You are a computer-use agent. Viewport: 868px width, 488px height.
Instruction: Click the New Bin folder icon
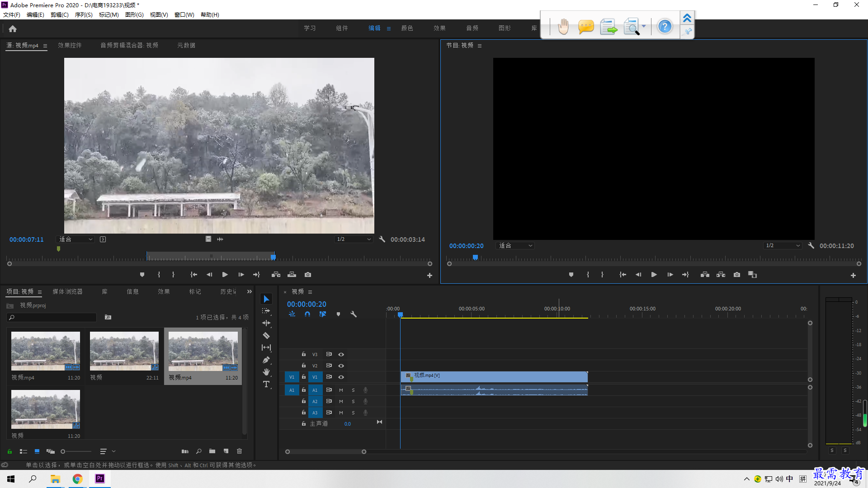pyautogui.click(x=212, y=451)
